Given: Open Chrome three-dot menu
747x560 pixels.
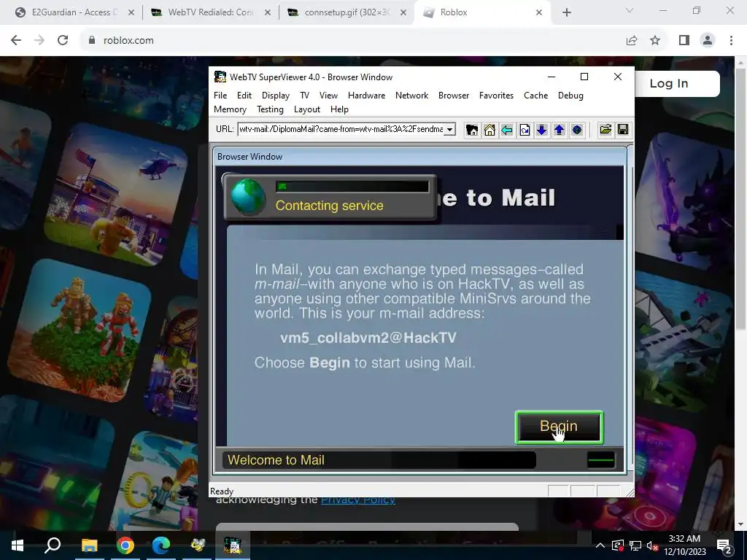Looking at the screenshot, I should [x=731, y=41].
